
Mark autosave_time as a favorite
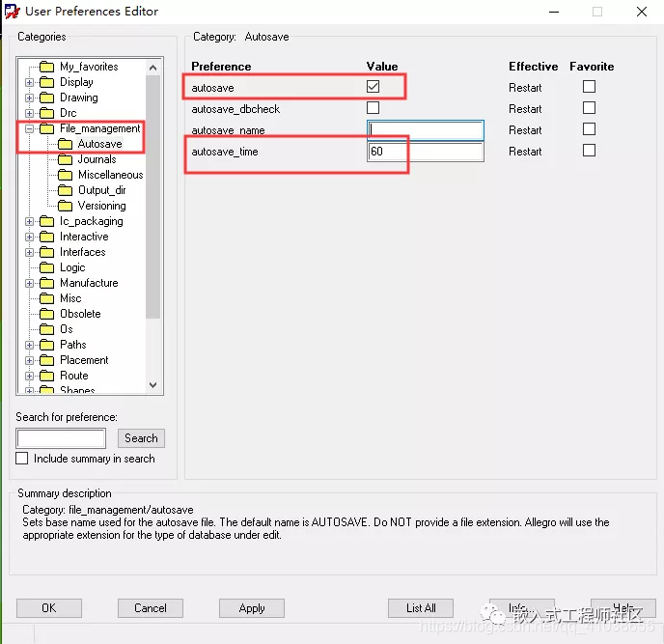point(589,151)
